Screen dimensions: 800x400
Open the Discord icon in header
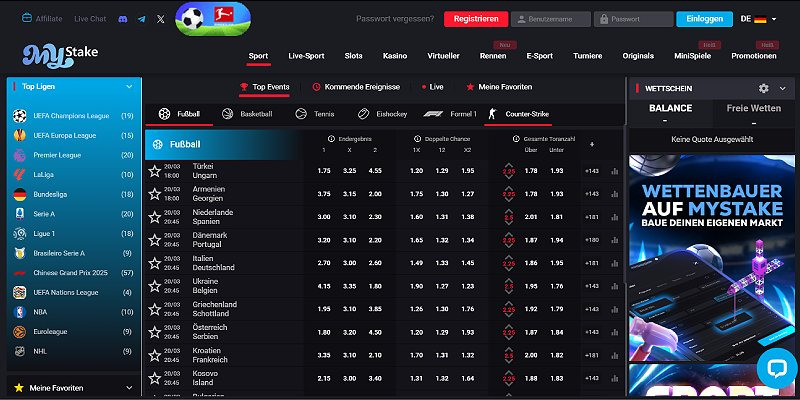(x=122, y=19)
